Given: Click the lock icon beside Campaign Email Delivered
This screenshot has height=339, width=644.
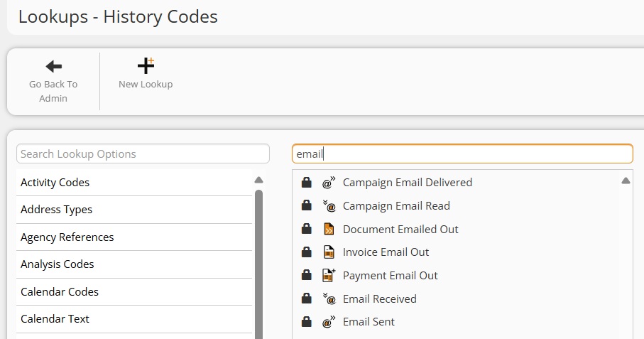Looking at the screenshot, I should pos(307,182).
